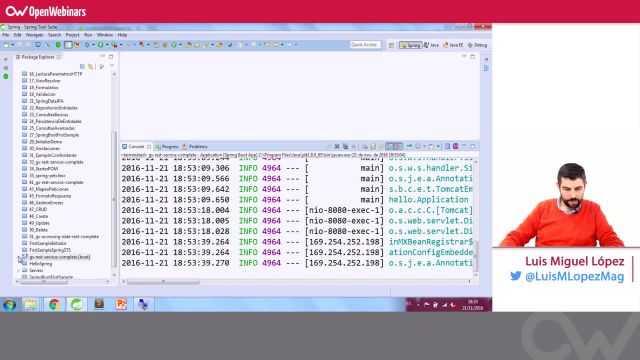640x360 pixels.
Task: Open the Window menu
Action: tap(105, 35)
